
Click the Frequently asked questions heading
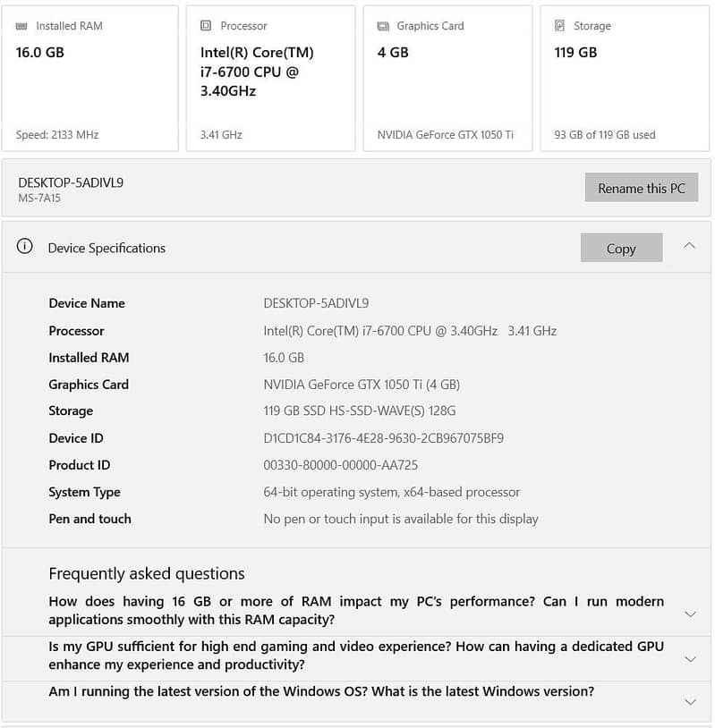147,574
